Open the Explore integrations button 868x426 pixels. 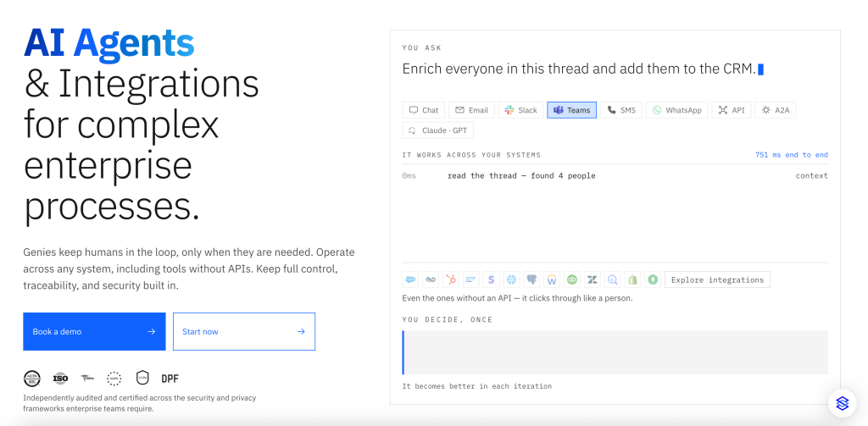coord(717,279)
